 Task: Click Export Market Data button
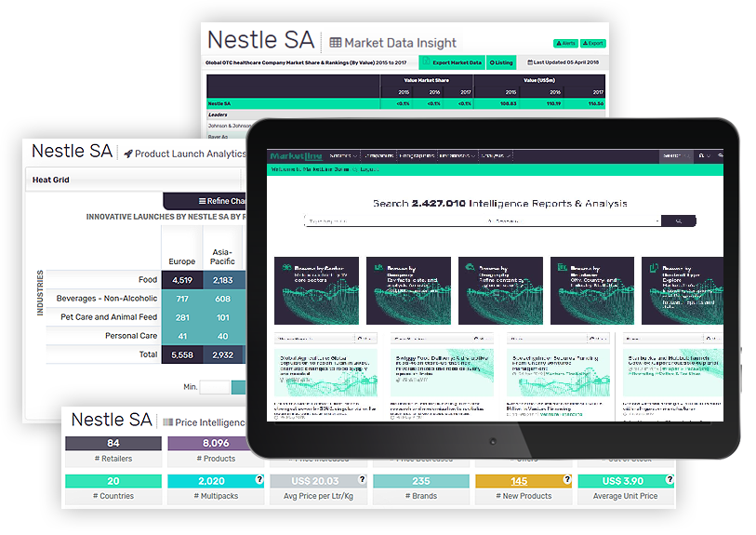(452, 62)
